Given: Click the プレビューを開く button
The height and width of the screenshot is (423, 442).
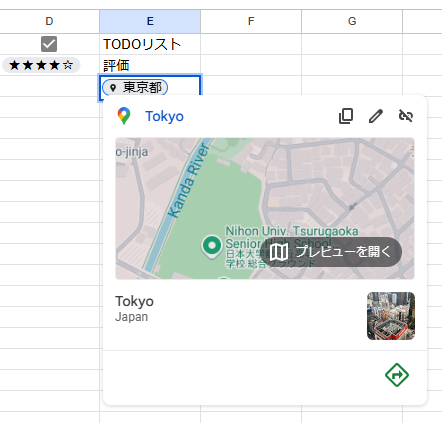Looking at the screenshot, I should 331,252.
